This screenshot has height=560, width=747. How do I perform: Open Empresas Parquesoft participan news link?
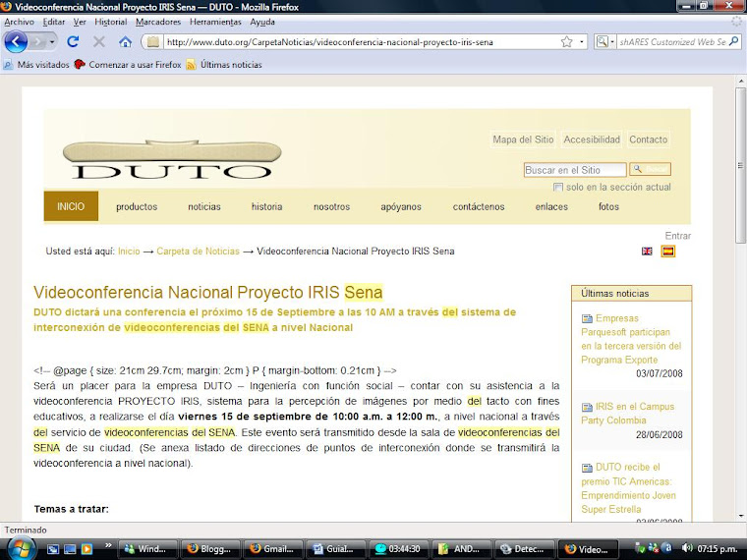[631, 339]
